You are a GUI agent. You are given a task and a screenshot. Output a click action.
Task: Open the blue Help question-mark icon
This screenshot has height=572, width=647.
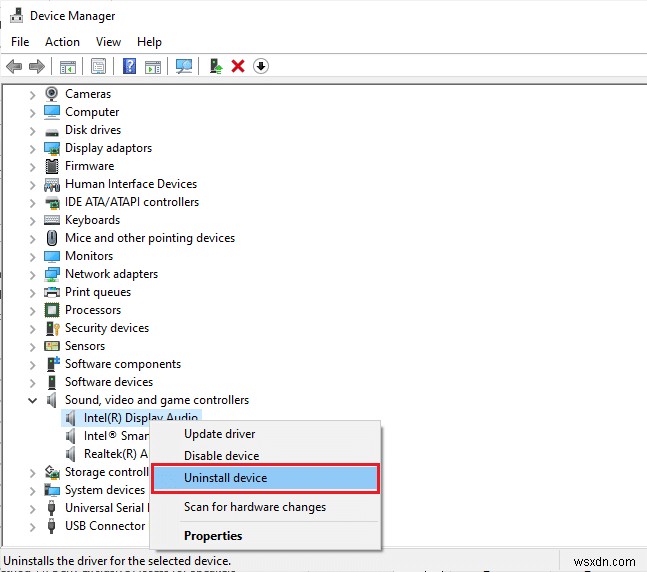click(130, 66)
